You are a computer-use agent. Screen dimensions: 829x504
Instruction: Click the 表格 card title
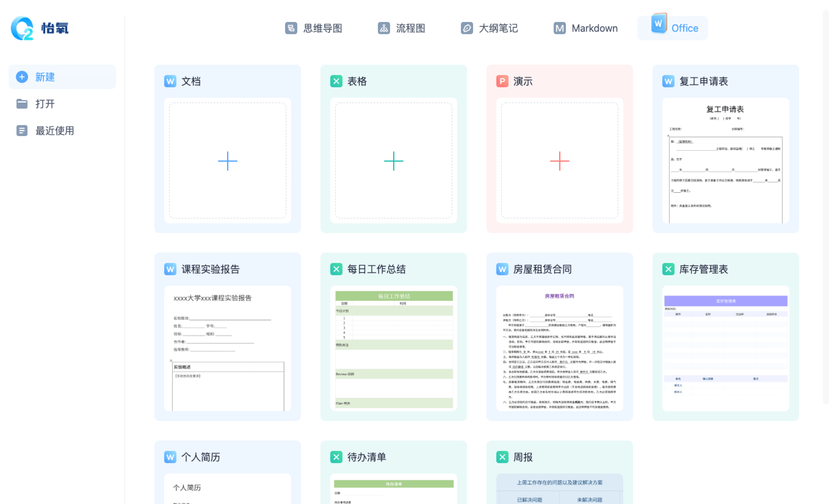[x=357, y=81]
